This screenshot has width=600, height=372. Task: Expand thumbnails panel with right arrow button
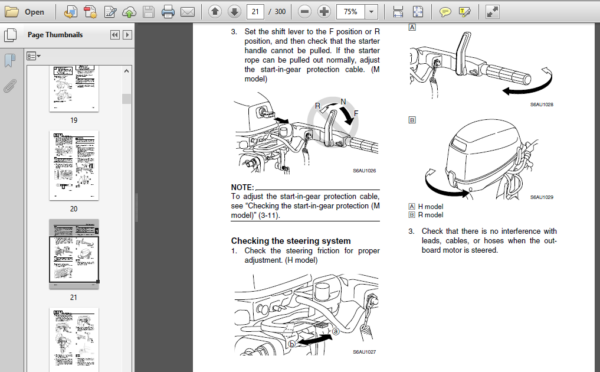tap(127, 35)
